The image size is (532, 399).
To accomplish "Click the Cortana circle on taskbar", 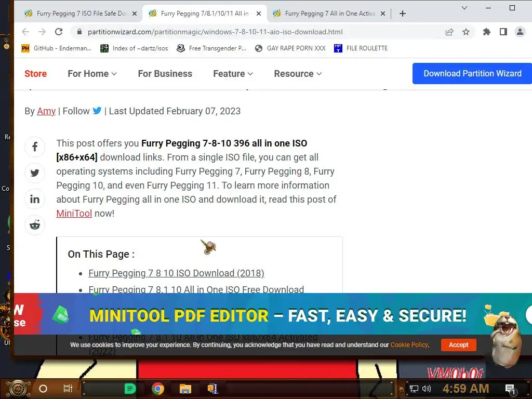I will [43, 389].
